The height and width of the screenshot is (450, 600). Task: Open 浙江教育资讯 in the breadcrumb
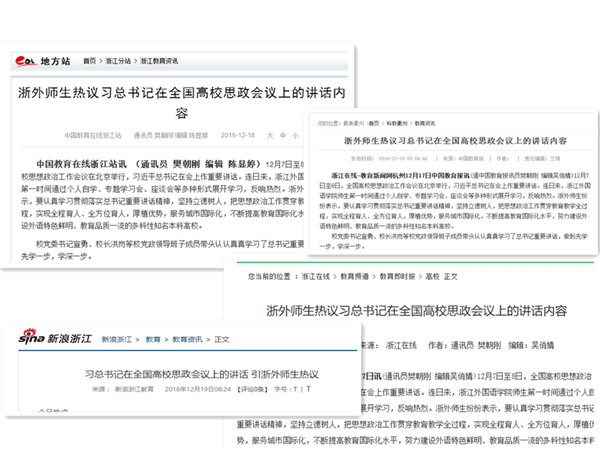163,61
